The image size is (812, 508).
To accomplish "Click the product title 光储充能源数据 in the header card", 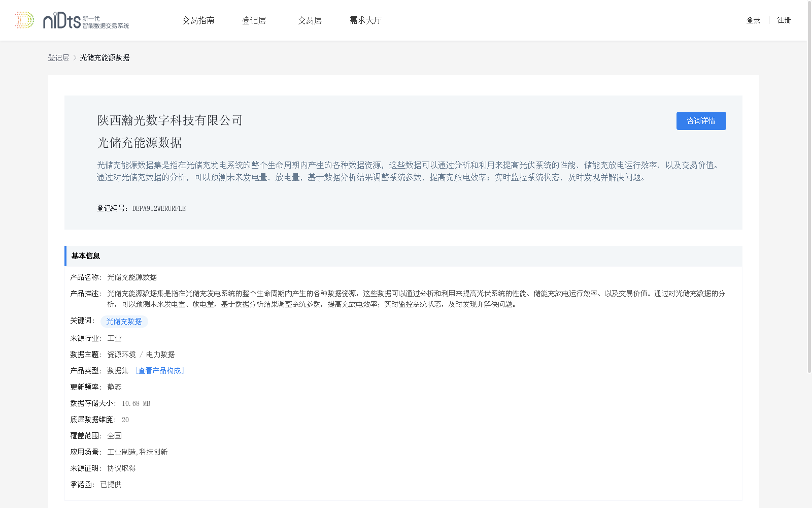I will 140,143.
